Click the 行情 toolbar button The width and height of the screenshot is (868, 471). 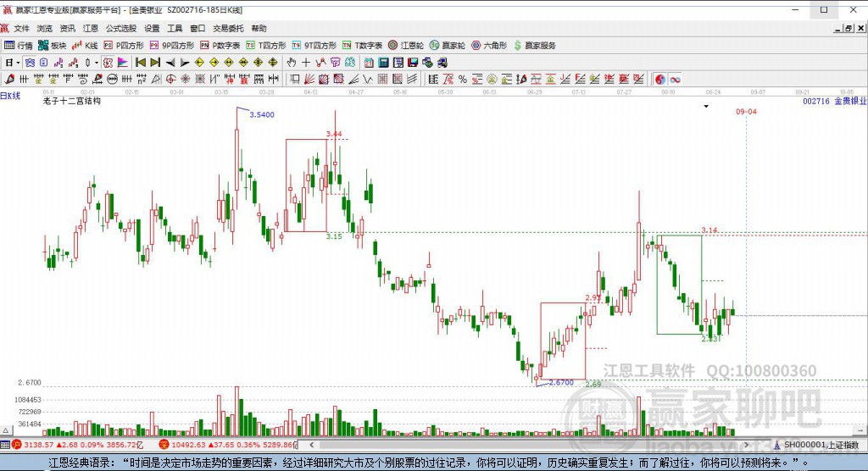coord(19,46)
